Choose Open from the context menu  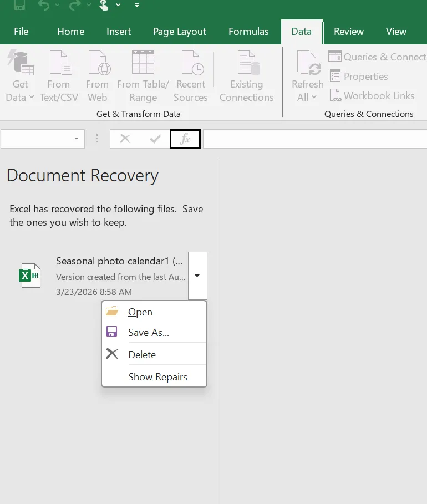pyautogui.click(x=154, y=312)
